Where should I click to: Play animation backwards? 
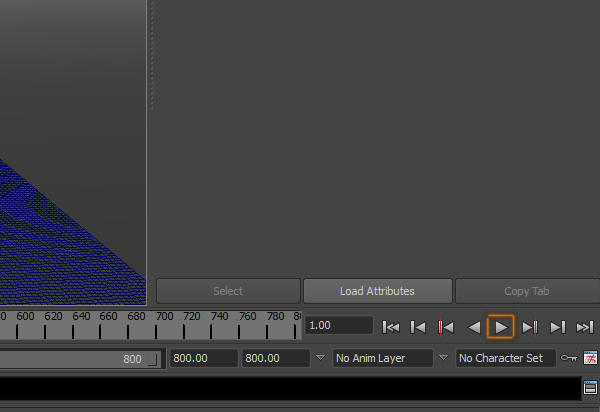click(x=474, y=327)
